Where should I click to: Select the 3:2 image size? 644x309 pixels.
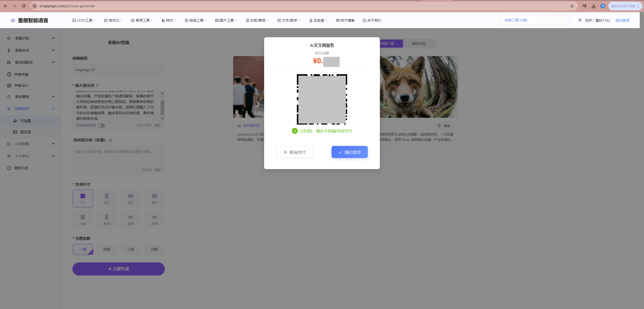coord(131,199)
